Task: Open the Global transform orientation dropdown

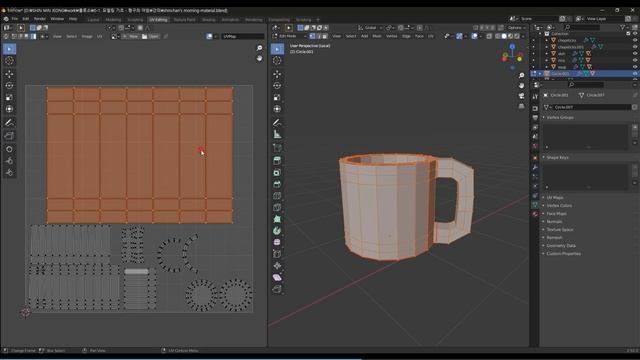Action: click(370, 28)
